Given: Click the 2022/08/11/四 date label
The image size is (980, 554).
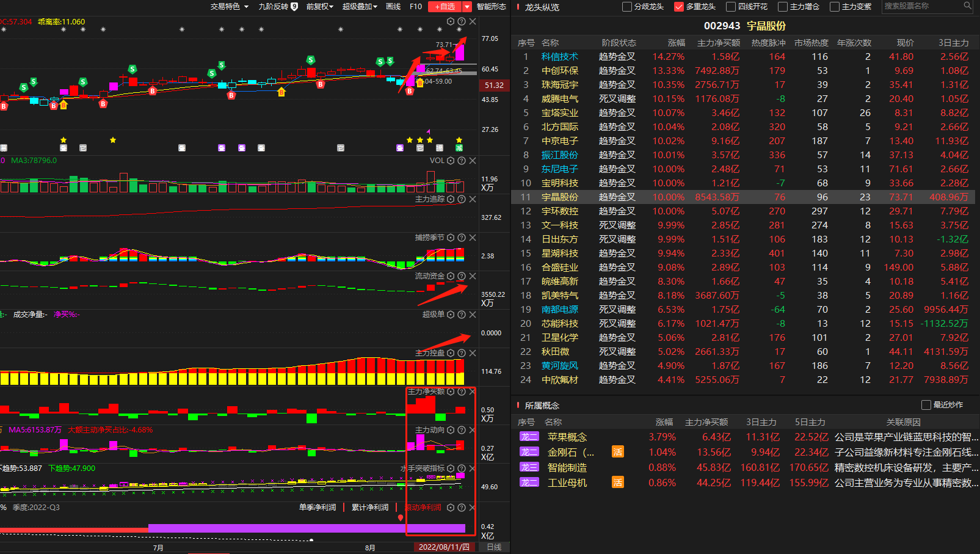Looking at the screenshot, I should coord(444,547).
